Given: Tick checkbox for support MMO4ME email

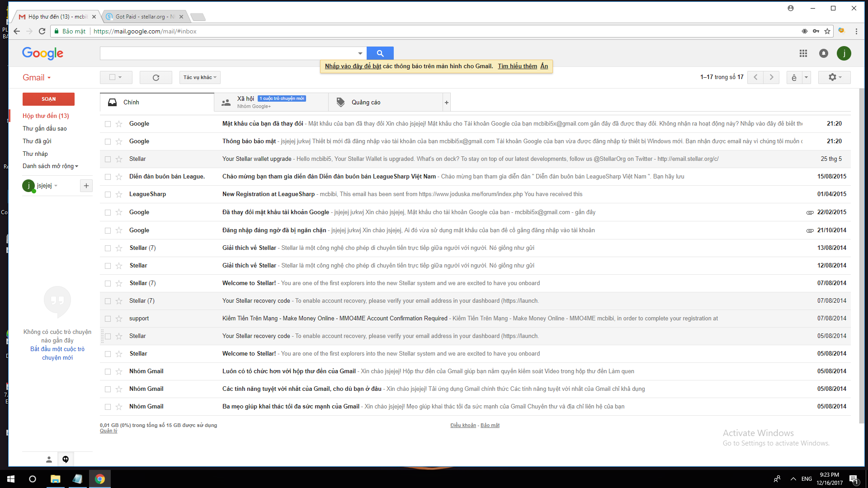Looking at the screenshot, I should (x=108, y=319).
